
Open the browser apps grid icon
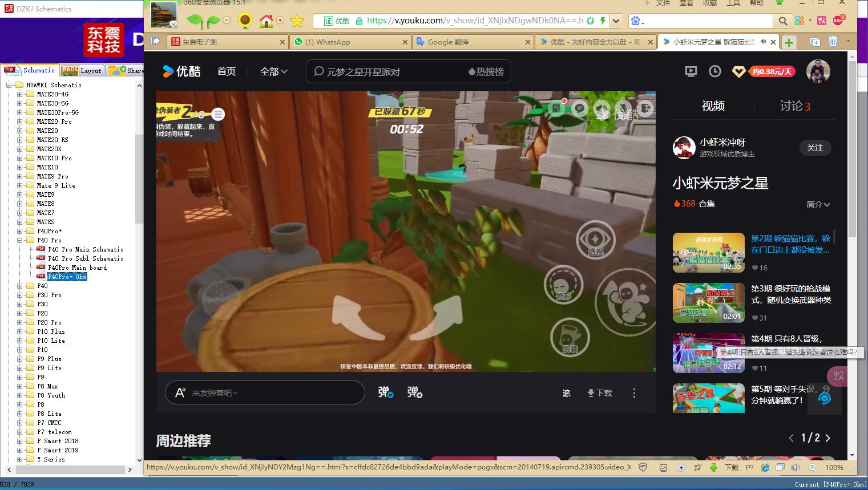tap(800, 21)
